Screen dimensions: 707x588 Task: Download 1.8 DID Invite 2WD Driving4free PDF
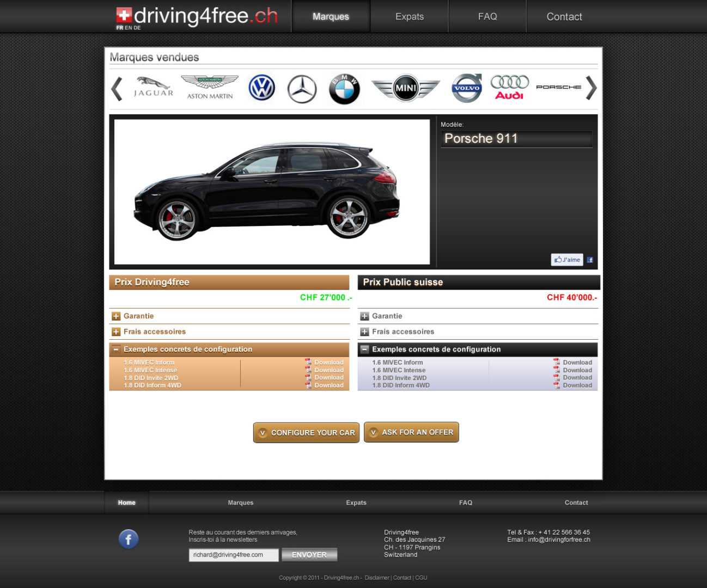point(324,377)
